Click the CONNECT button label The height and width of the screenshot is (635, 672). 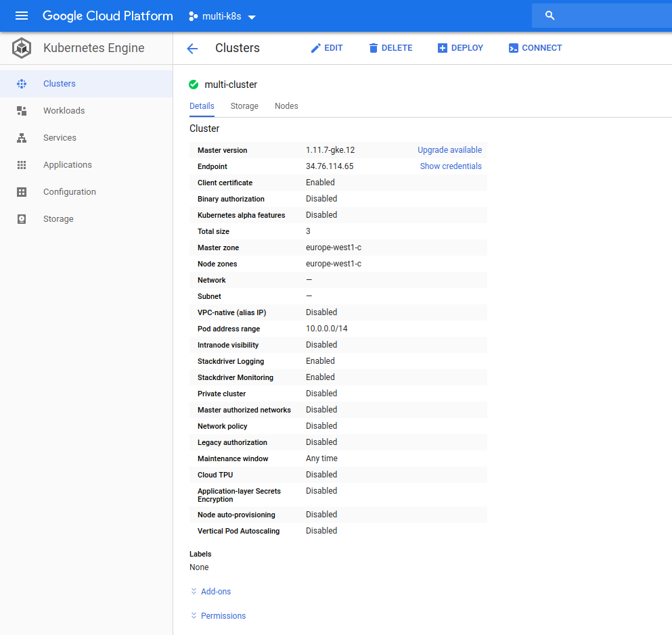(541, 48)
